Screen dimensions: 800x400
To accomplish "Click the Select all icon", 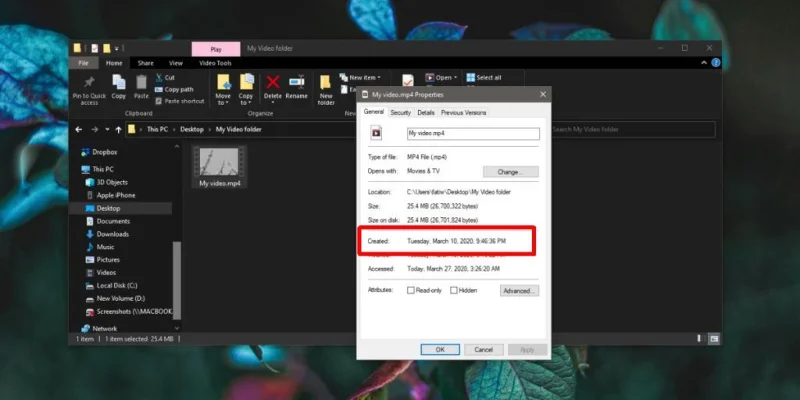I will 470,78.
